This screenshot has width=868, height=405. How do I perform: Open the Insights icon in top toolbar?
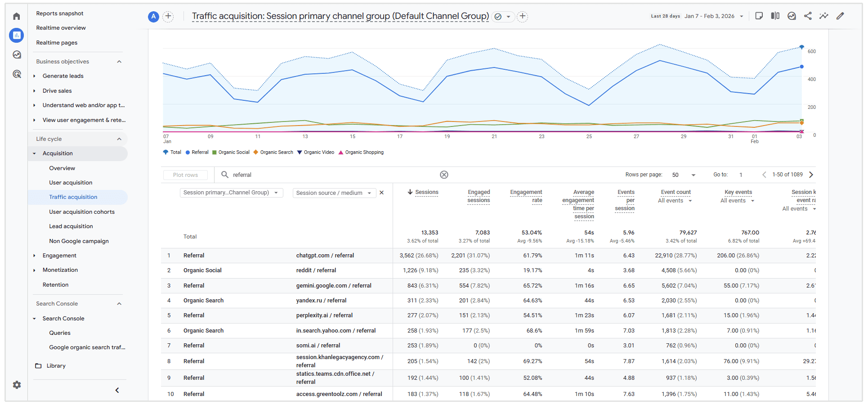tap(823, 16)
